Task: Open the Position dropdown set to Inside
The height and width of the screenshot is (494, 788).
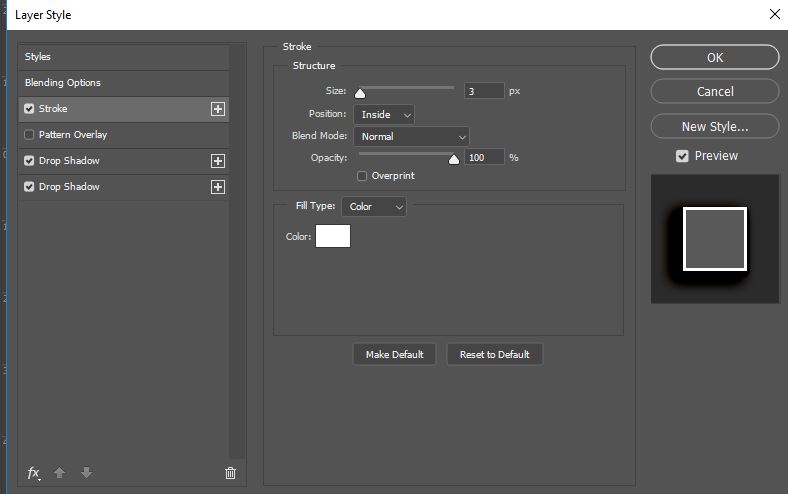Action: pos(384,115)
